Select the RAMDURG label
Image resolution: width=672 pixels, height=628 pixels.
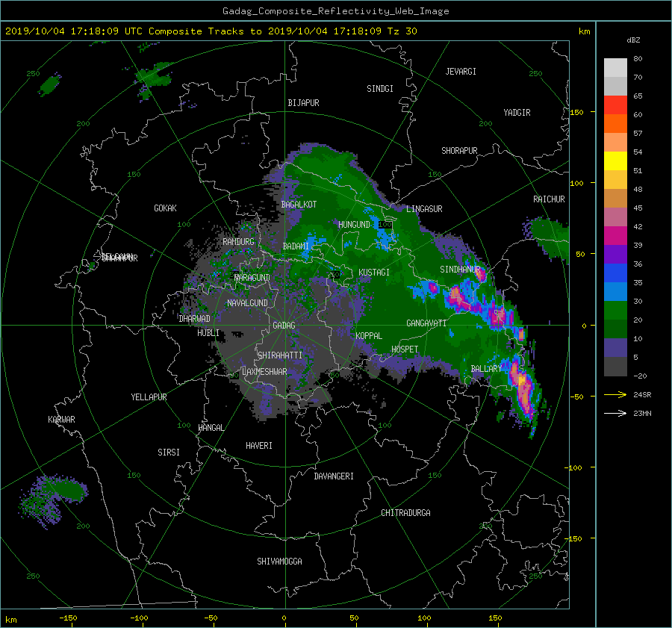(x=238, y=242)
